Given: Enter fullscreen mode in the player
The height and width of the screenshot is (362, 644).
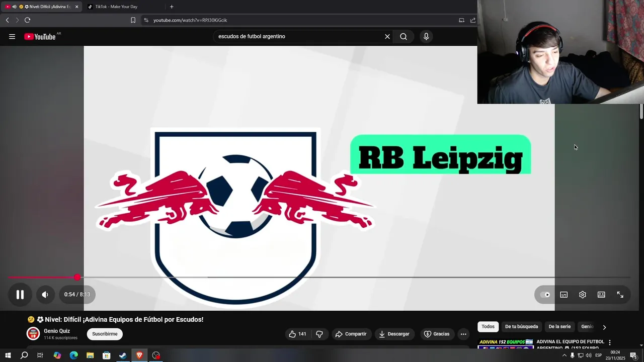Looking at the screenshot, I should coord(620,295).
